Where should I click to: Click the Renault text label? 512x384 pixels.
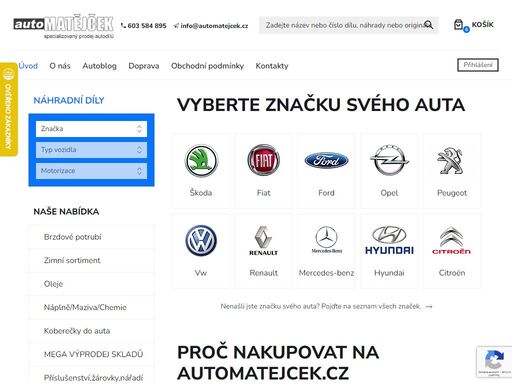(263, 273)
